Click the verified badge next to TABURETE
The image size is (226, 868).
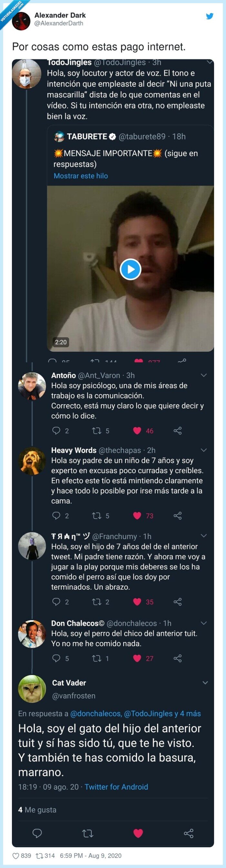click(112, 136)
